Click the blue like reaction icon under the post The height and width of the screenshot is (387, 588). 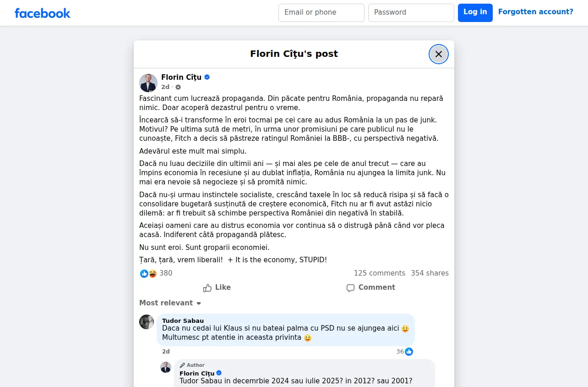144,274
